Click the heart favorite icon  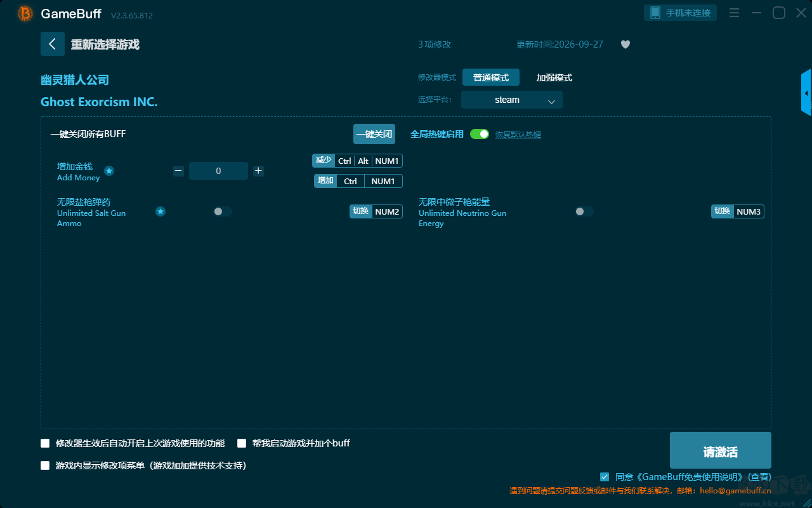[x=625, y=44]
